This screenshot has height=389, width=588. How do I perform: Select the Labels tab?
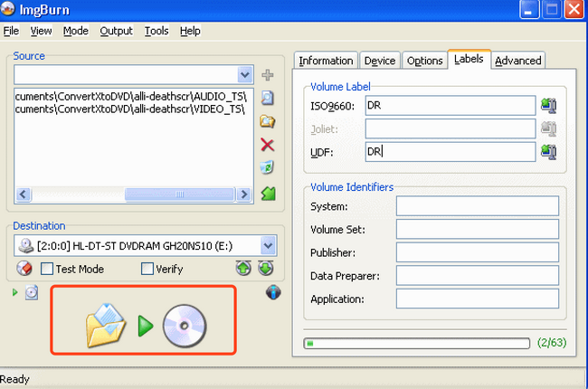(469, 59)
